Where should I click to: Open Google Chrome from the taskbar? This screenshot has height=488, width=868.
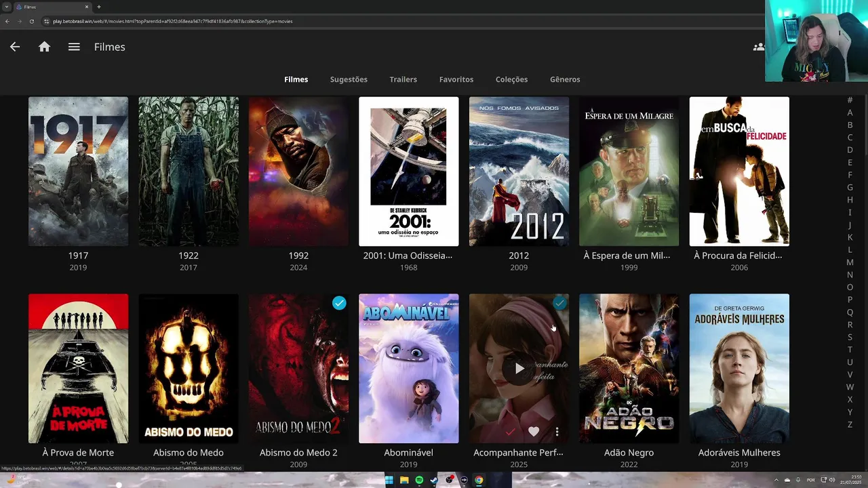point(479,480)
